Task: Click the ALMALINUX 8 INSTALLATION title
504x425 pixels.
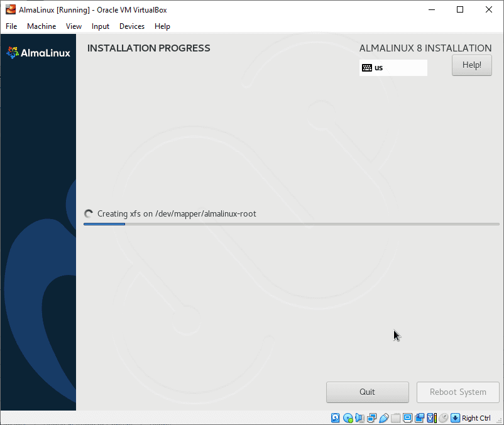Action: pos(425,48)
